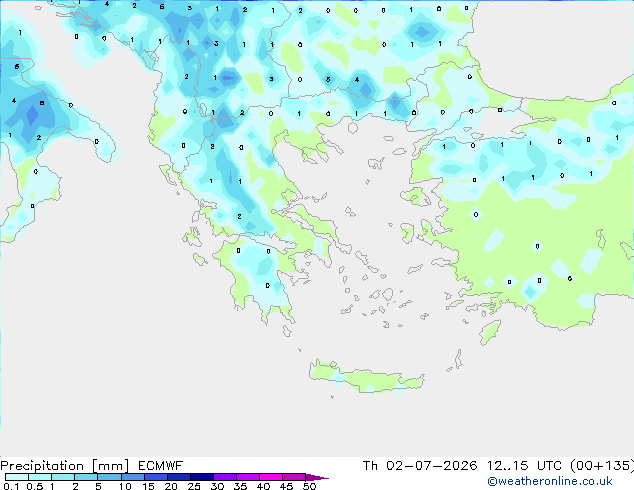Click the '10' legend tick label
Image resolution: width=634 pixels, height=490 pixels.
click(x=125, y=486)
